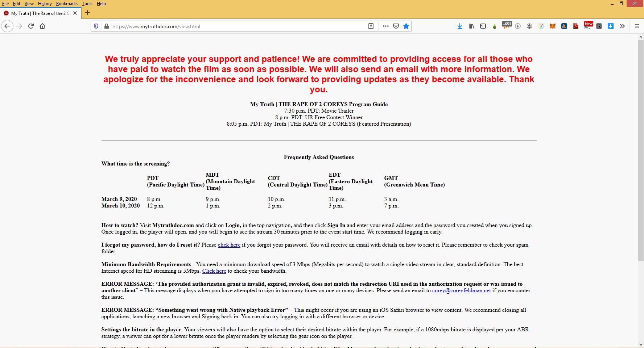Image resolution: width=644 pixels, height=348 pixels.
Task: Open RSS feed extension with 653 badge
Action: (x=506, y=25)
